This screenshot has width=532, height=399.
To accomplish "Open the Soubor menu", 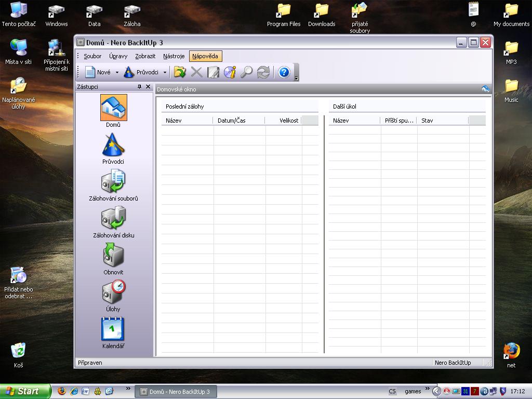I will click(x=92, y=56).
